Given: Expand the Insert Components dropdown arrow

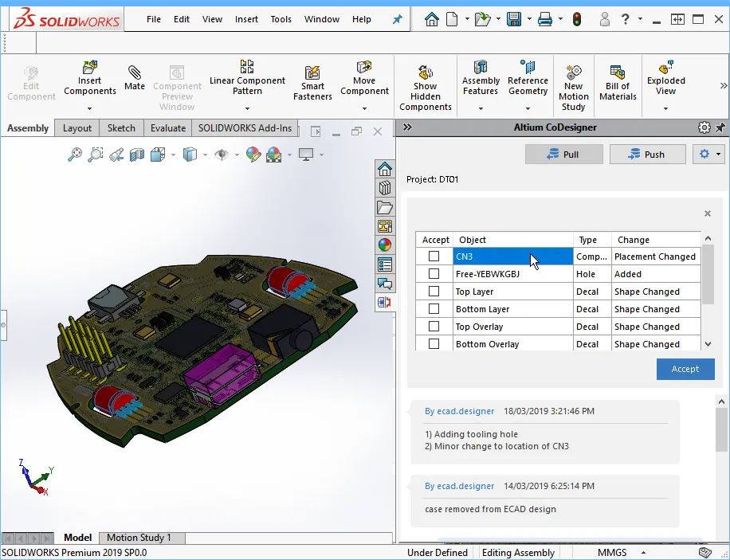Looking at the screenshot, I should coord(89,108).
